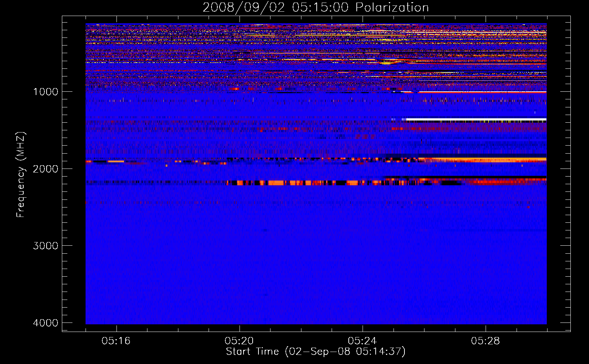The height and width of the screenshot is (364, 589).
Task: Select the 4000 frequency tick label
Action: [x=46, y=323]
